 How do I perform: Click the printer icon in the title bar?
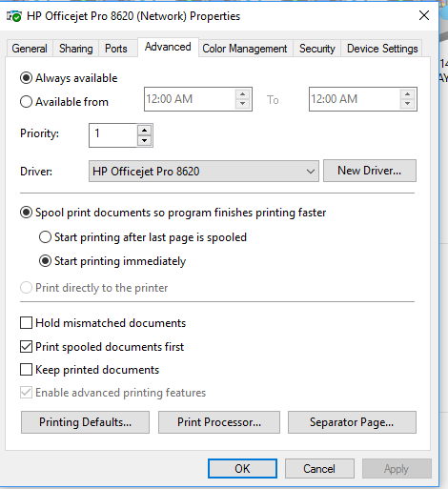coord(14,16)
